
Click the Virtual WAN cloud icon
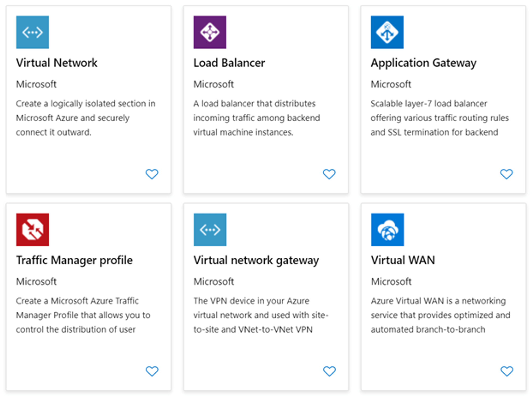click(x=387, y=230)
